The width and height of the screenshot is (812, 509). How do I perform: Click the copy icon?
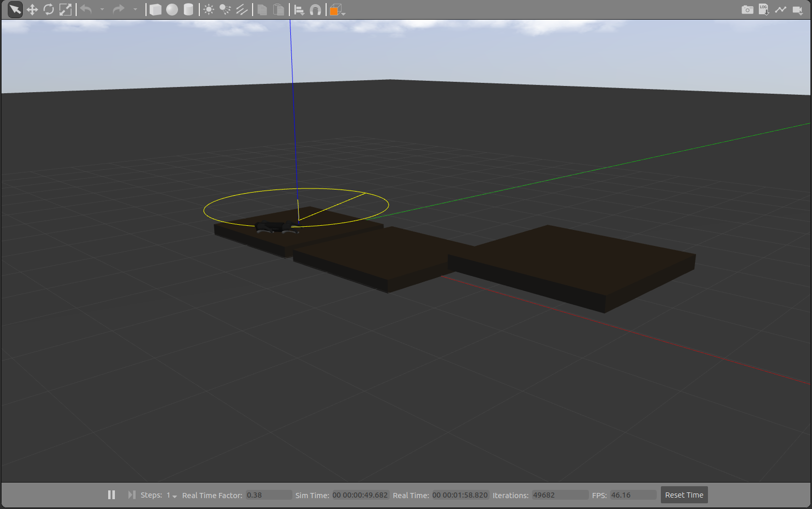coord(262,10)
